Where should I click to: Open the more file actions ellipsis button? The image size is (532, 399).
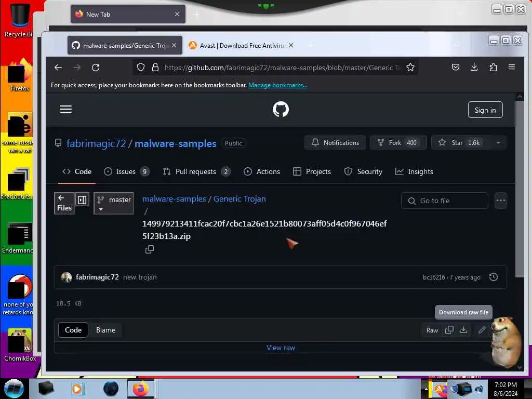[501, 201]
